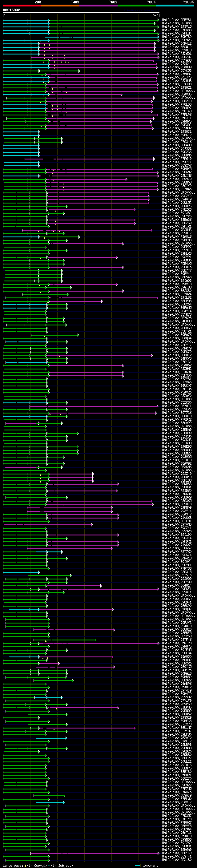Click the cyan ~100% identity legend bar
197x868 pixels.
coord(175,6)
